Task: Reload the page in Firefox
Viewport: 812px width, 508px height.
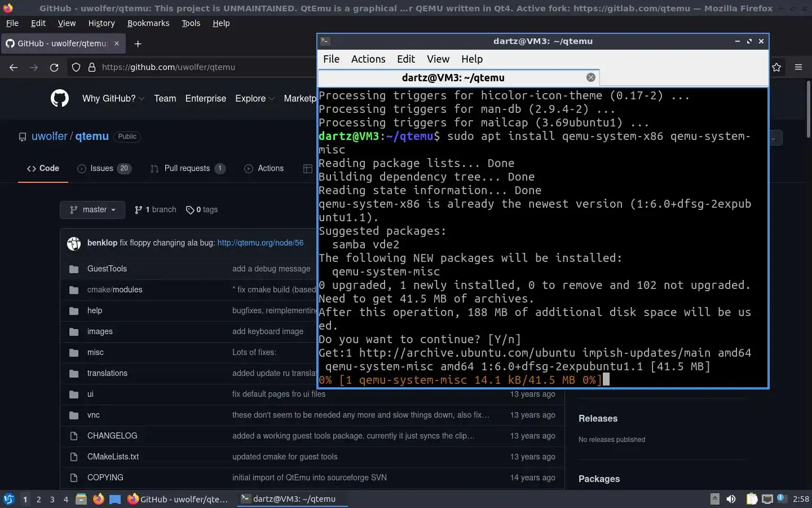Action: coord(54,67)
